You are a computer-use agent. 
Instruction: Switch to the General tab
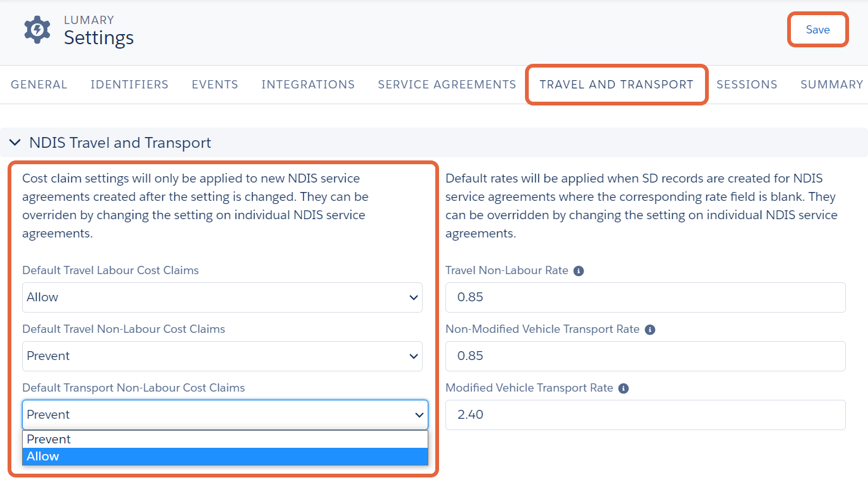39,85
